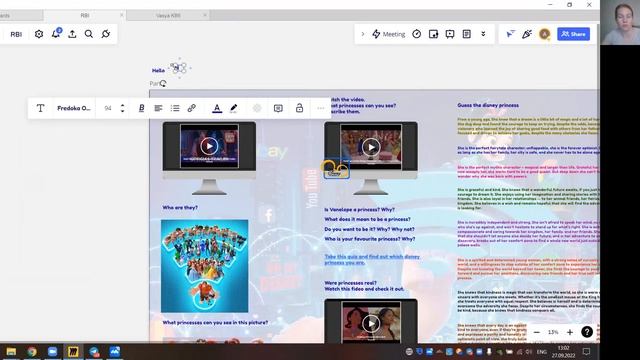Zoom in with plus button
640x360 pixels.
[x=570, y=332]
